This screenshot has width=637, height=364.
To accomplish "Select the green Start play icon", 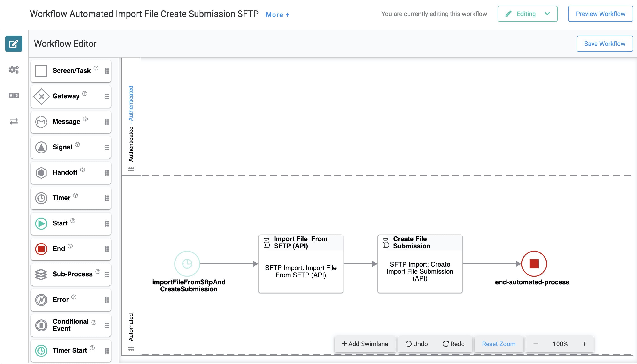I will 41,224.
